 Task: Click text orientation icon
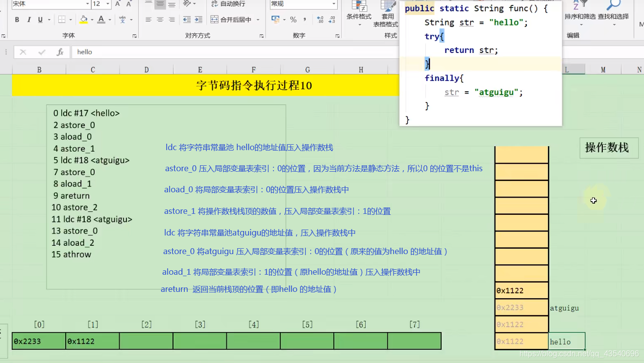[x=187, y=4]
